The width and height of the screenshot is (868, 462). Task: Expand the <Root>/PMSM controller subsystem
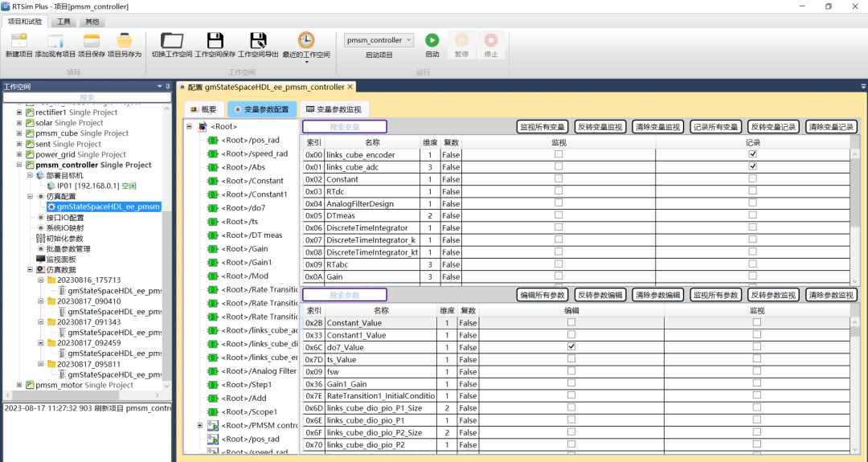click(200, 426)
